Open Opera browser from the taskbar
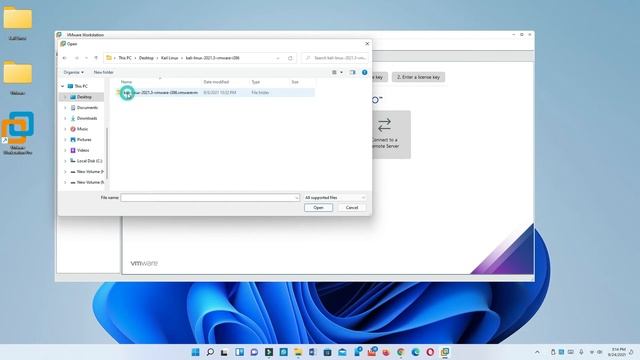The height and width of the screenshot is (360, 640). pyautogui.click(x=430, y=352)
